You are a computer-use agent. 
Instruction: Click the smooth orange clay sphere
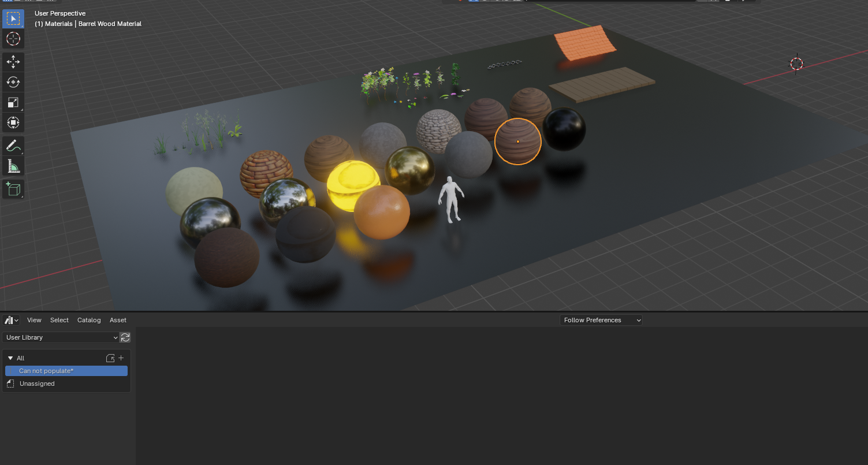382,212
